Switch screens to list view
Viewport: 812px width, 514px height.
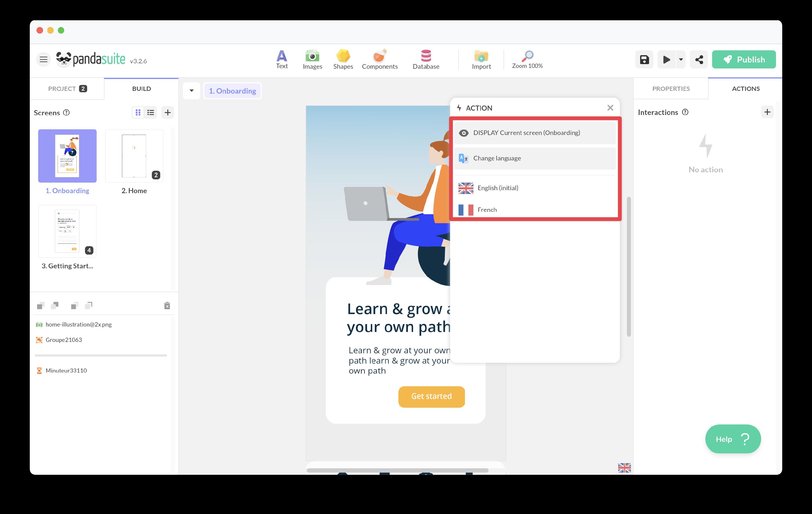click(151, 113)
